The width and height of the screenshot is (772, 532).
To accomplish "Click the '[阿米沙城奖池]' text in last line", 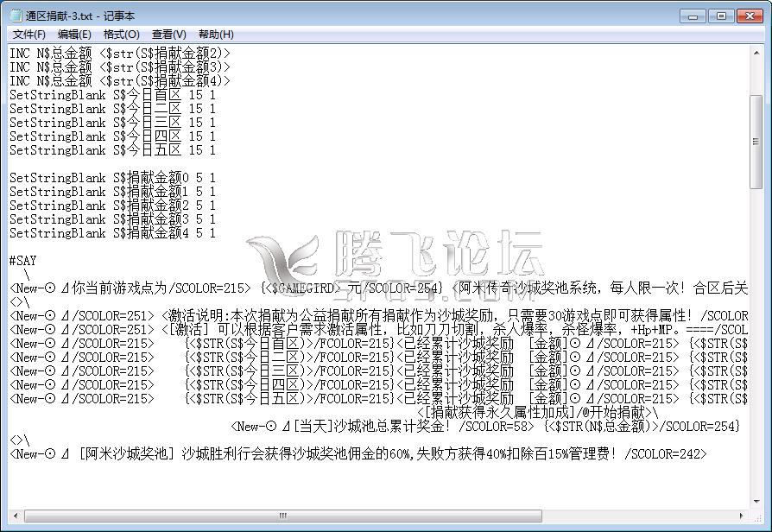I will pyautogui.click(x=128, y=453).
